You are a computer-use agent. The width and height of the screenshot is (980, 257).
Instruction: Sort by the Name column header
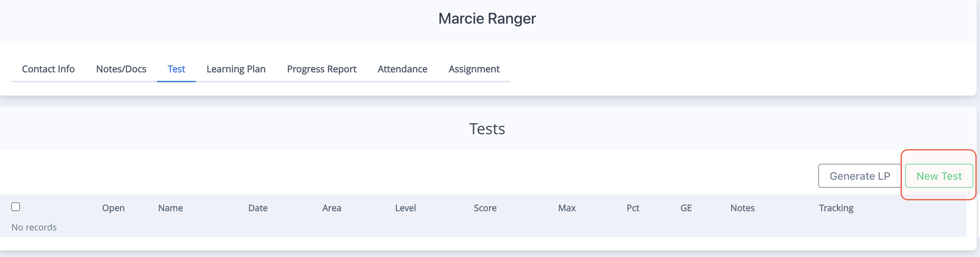[170, 208]
